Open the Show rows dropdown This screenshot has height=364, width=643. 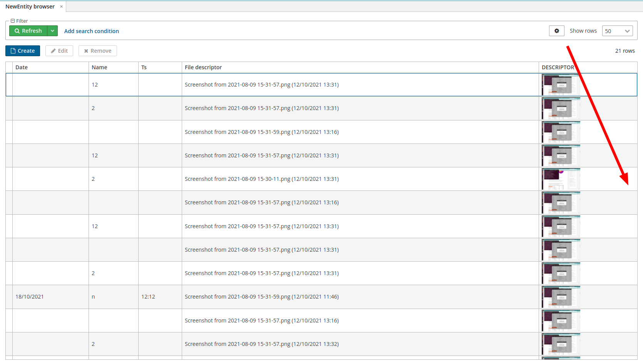617,31
